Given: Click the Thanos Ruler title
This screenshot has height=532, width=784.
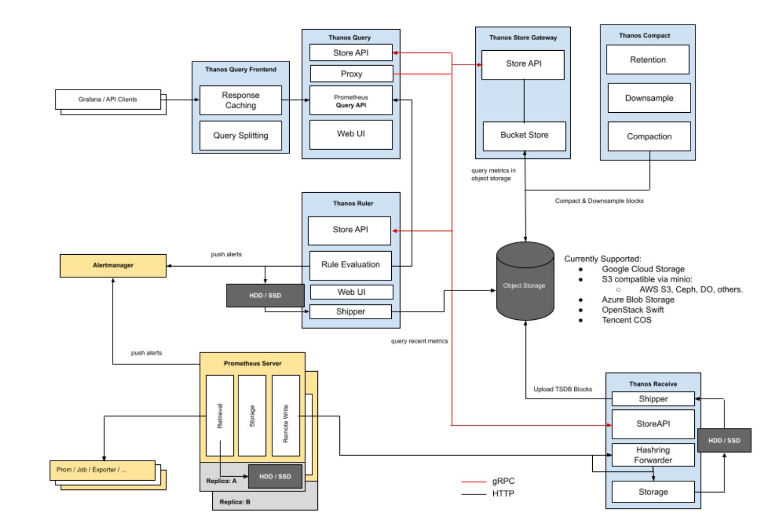Looking at the screenshot, I should (353, 203).
